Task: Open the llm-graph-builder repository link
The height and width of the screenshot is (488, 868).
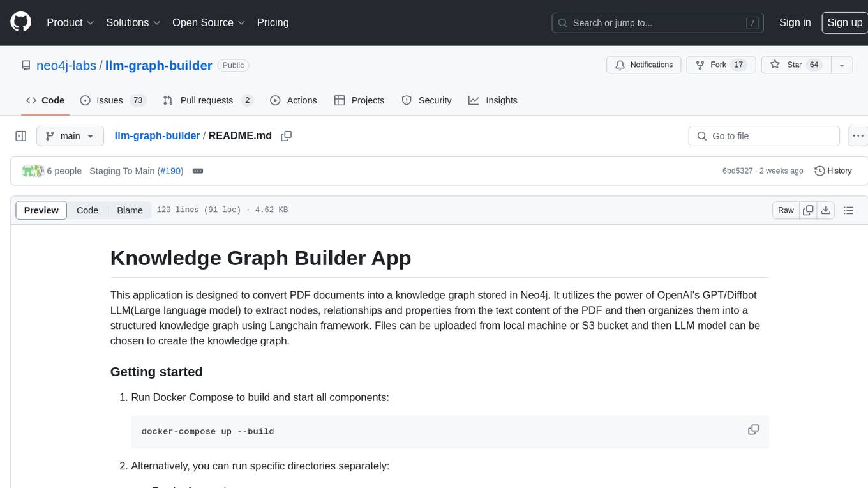Action: pos(158,65)
